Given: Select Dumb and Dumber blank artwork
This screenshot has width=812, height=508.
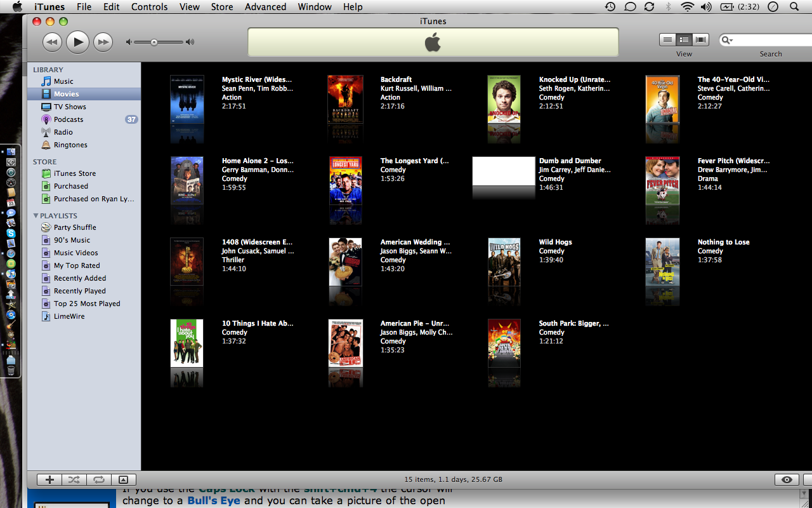Looking at the screenshot, I should click(x=504, y=171).
